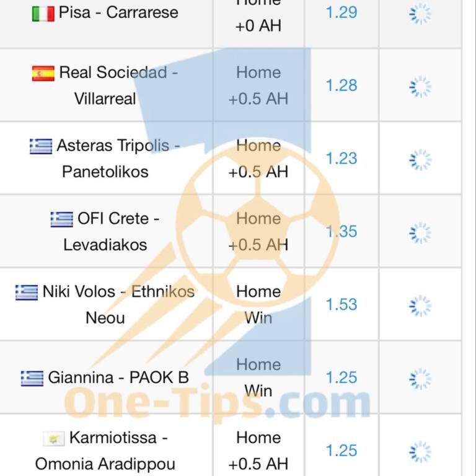Select the 1.28 odds for Real Sociedad
Screen dimensions: 476x476
coord(342,86)
